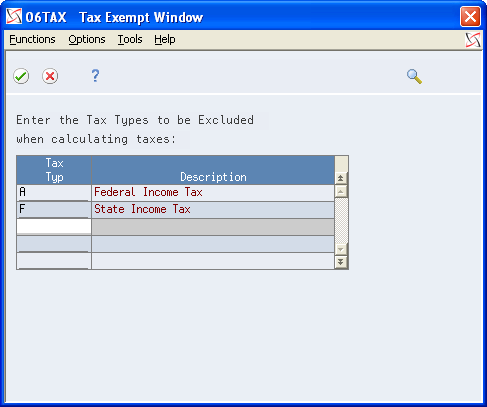Select the Tax Typ field containing A
Viewport: 487px width, 407px height.
(54, 193)
